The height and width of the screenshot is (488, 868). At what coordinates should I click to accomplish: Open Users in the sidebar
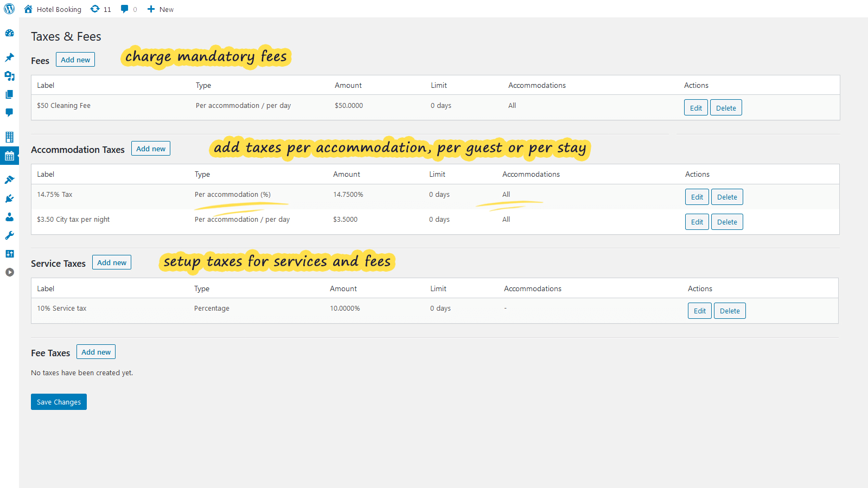[x=9, y=217]
